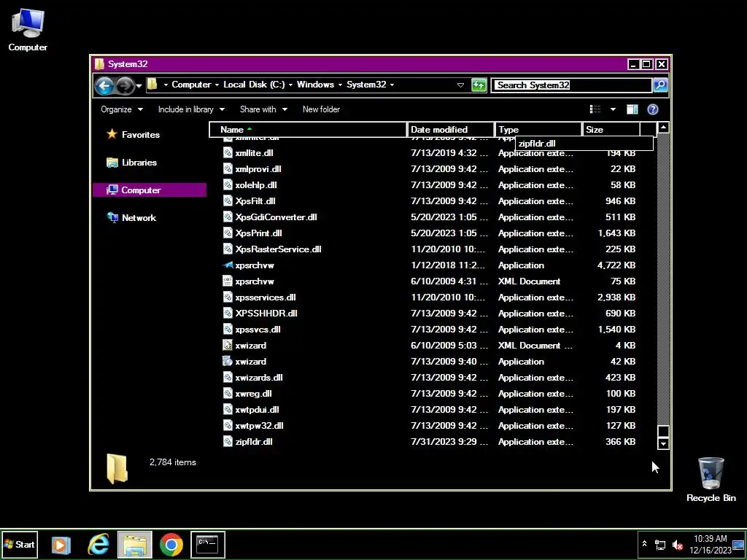Select xpsservices.dll in the list

(x=266, y=297)
